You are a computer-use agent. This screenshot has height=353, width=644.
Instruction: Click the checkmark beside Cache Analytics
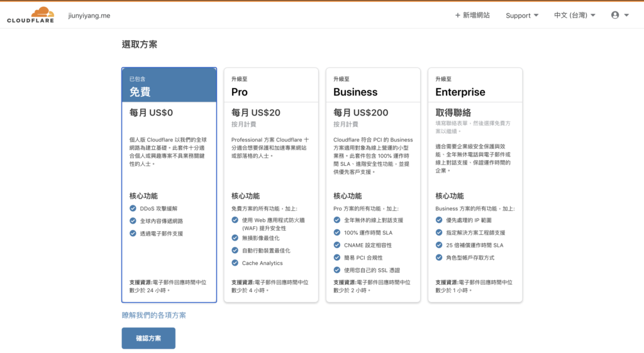tap(235, 263)
